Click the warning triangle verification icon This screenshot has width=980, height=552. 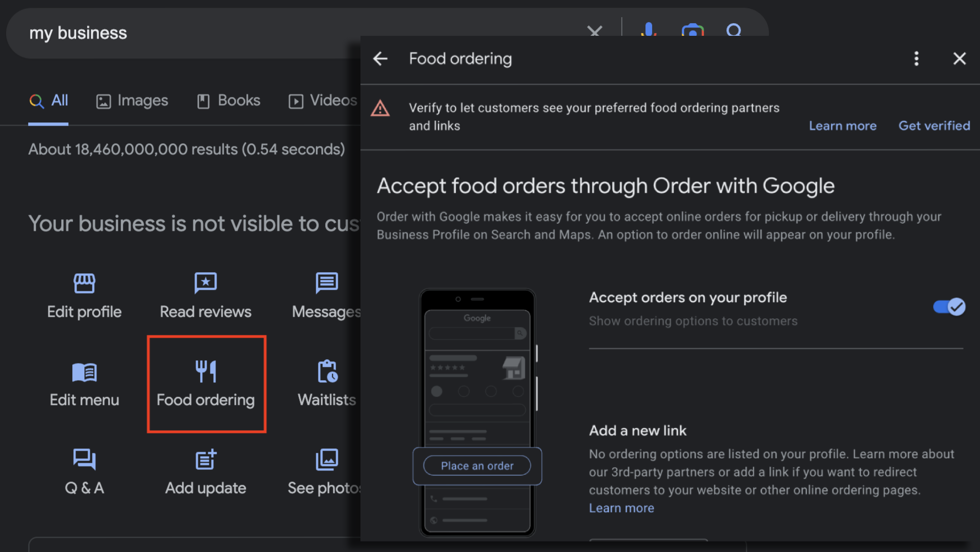click(x=380, y=108)
